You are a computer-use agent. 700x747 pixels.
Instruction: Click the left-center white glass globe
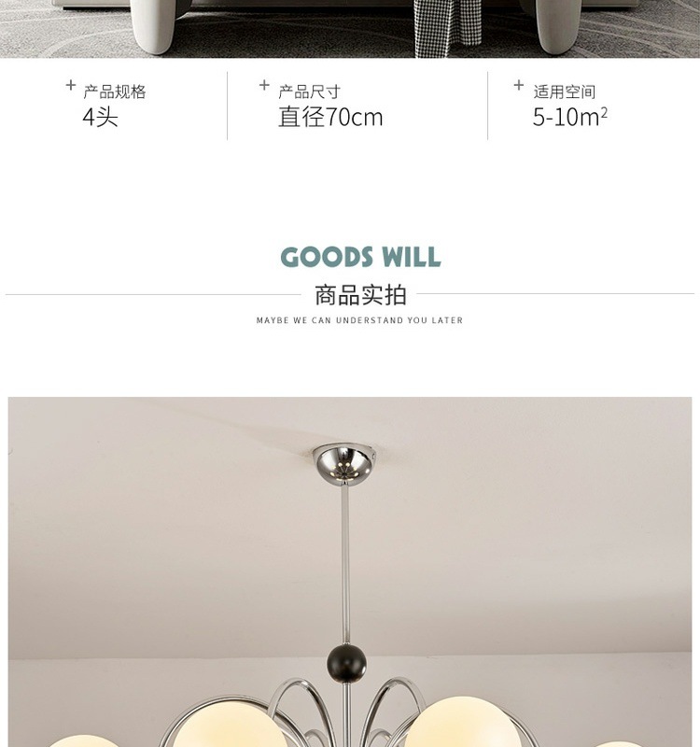(229, 723)
